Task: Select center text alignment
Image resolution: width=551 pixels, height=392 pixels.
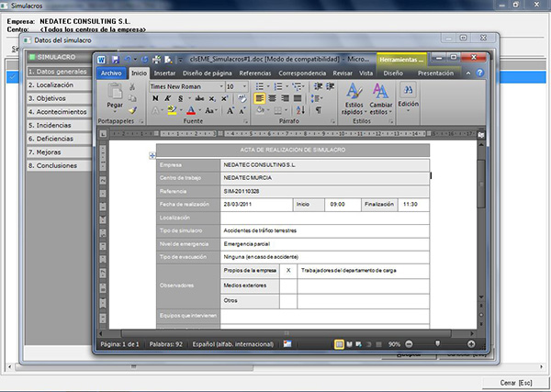Action: click(273, 99)
